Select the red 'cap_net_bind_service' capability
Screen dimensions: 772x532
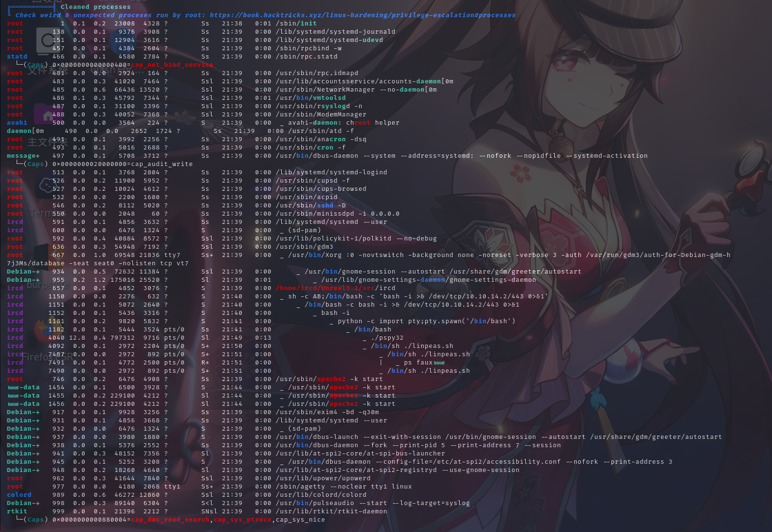(172, 65)
